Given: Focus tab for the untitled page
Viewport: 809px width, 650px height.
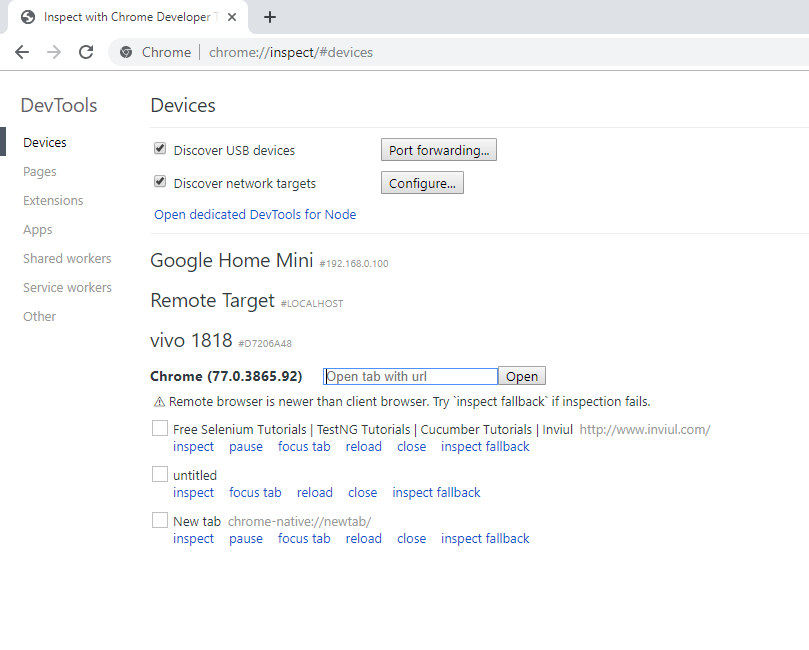Looking at the screenshot, I should (x=255, y=493).
